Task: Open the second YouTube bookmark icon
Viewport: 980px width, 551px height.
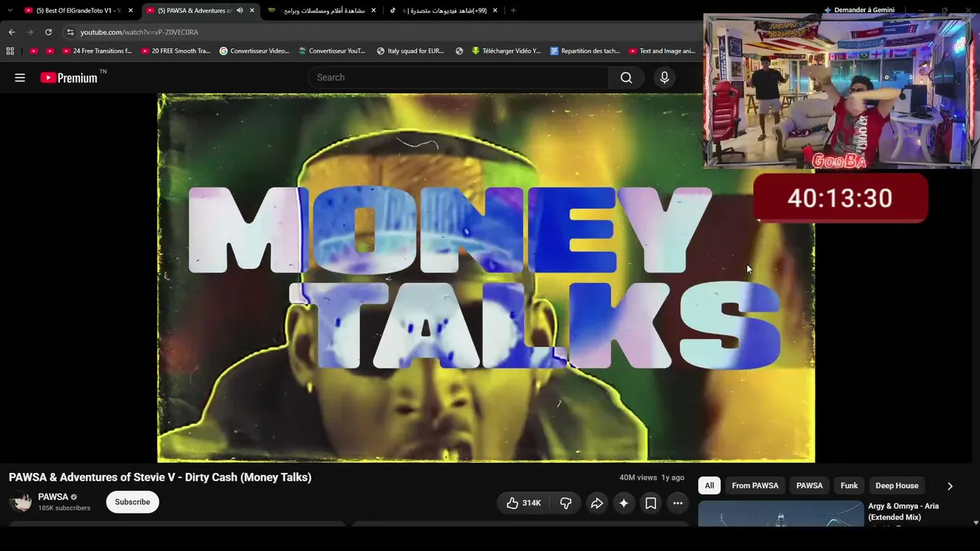Action: [50, 51]
